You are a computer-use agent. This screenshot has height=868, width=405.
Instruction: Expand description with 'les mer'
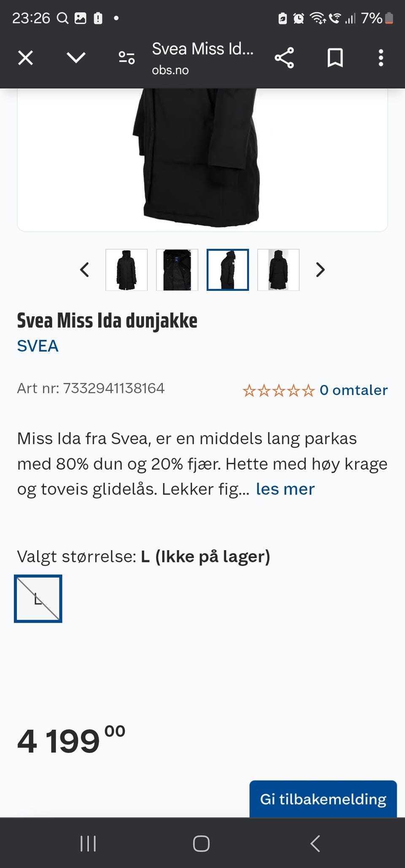point(285,489)
